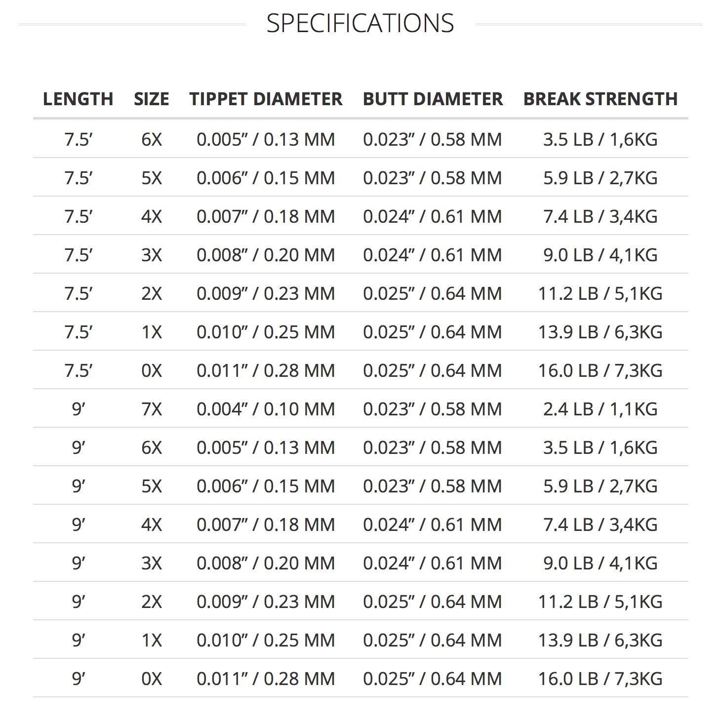721x728 pixels.
Task: Select the 7.5' 6X size cell
Action: (x=152, y=139)
